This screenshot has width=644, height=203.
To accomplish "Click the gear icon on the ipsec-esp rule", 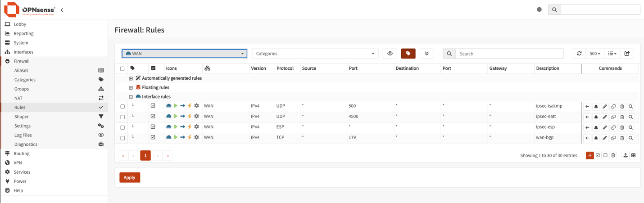I will tap(197, 127).
